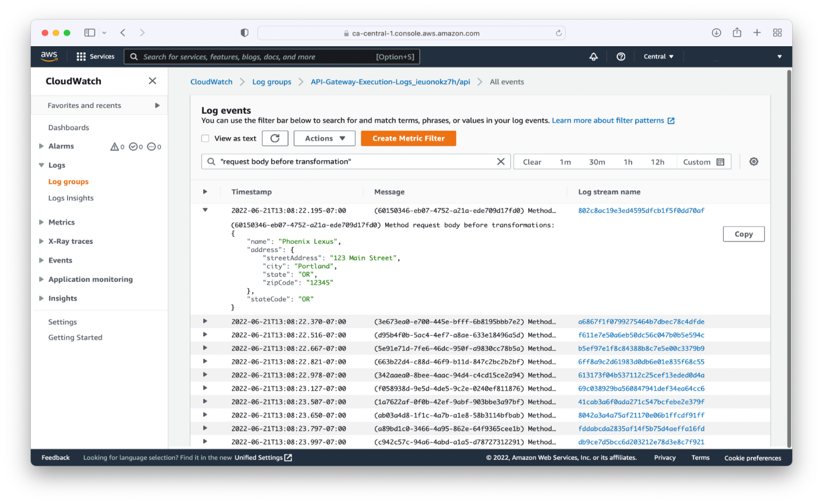Click the AWS services search field
Image resolution: width=823 pixels, height=504 pixels.
coord(272,57)
